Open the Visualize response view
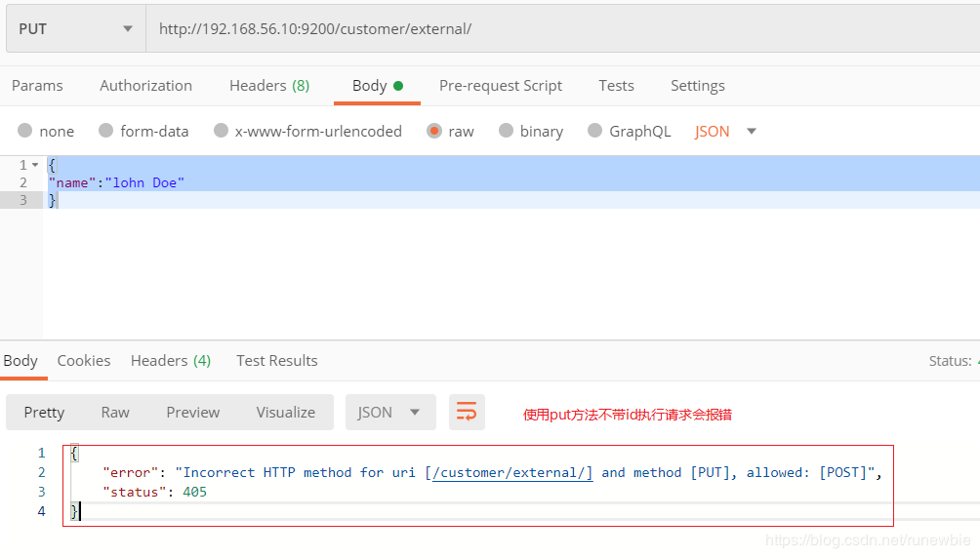 coord(286,413)
